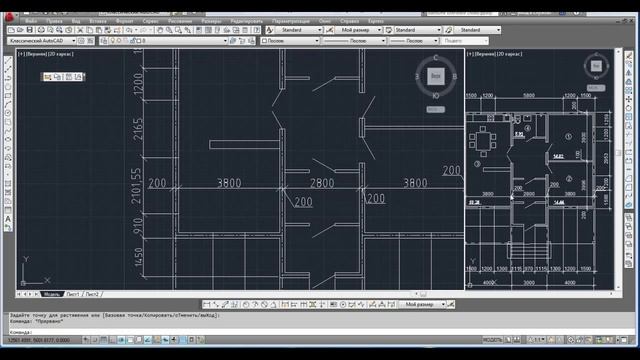Open the Формат menu

click(x=124, y=21)
